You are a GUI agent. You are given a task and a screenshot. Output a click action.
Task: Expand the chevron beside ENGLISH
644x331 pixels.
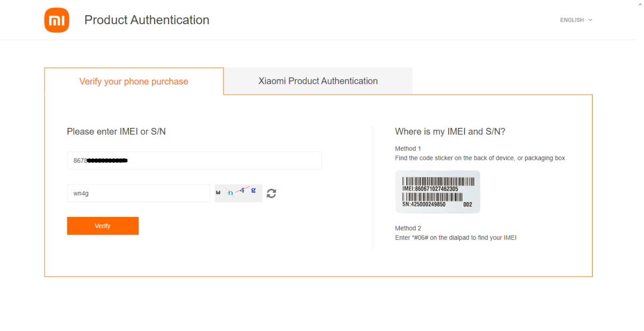point(590,20)
